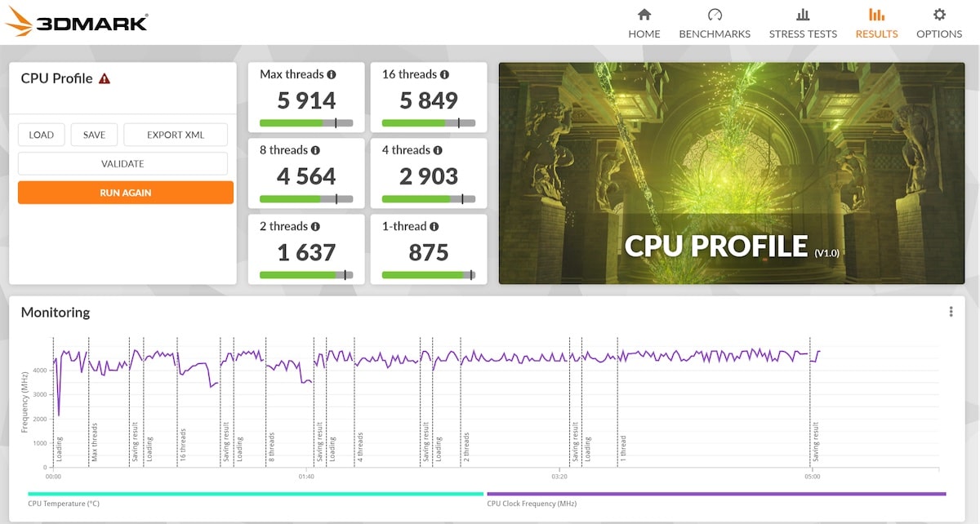Click the Save button
This screenshot has width=980, height=524.
(94, 135)
